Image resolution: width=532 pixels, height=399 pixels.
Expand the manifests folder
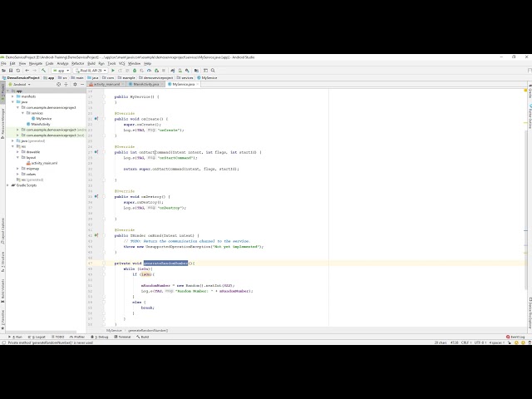click(13, 96)
